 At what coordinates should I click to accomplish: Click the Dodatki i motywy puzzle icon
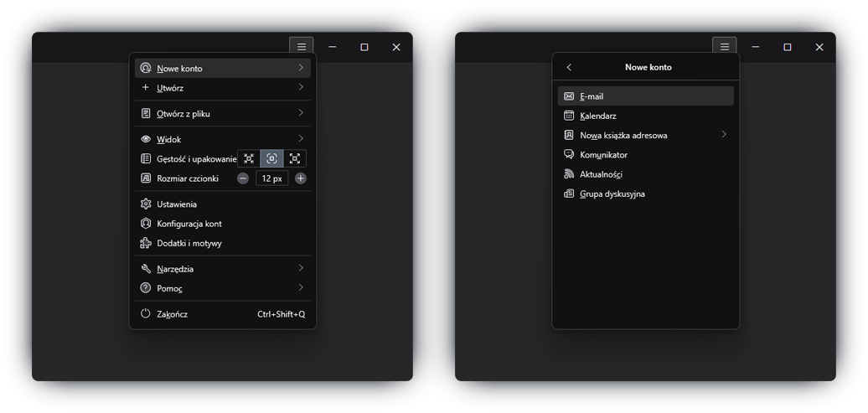pyautogui.click(x=146, y=243)
